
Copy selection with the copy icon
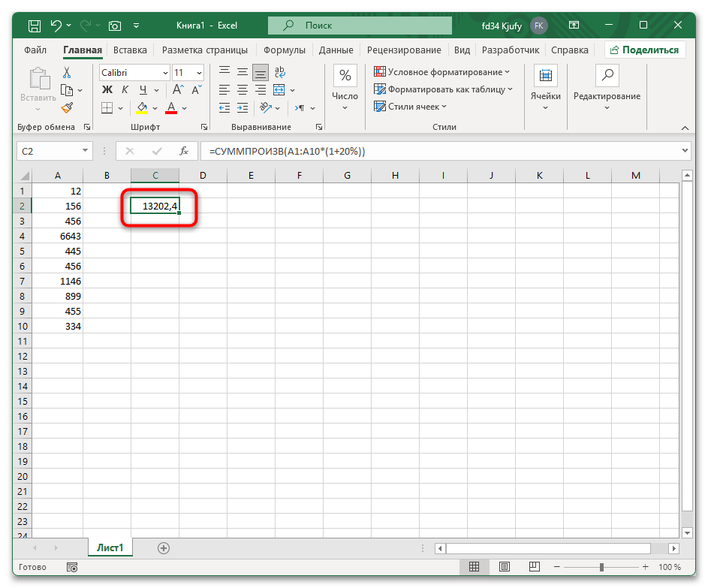click(67, 90)
